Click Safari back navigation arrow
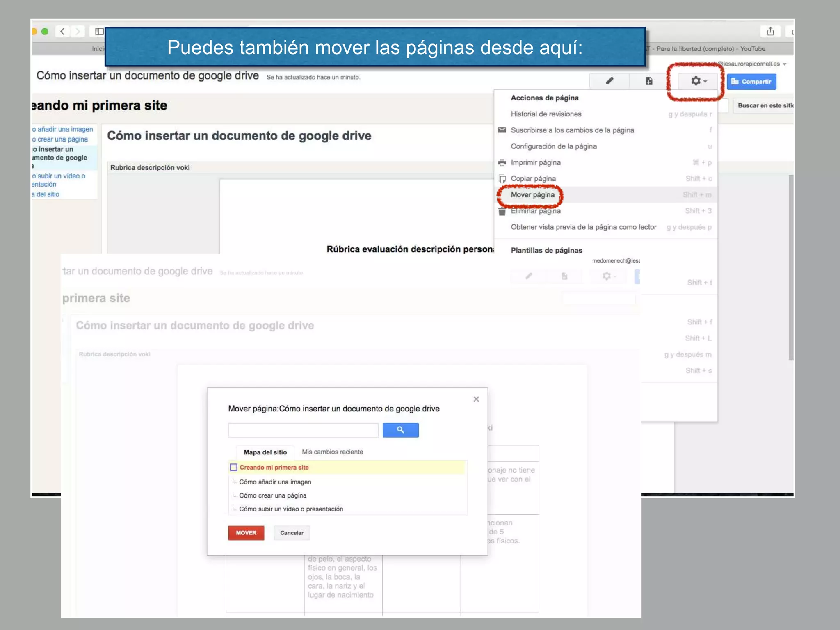This screenshot has width=840, height=630. pyautogui.click(x=62, y=31)
